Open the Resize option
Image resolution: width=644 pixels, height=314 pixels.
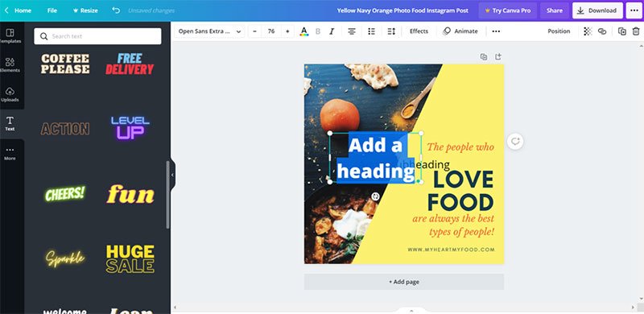85,10
